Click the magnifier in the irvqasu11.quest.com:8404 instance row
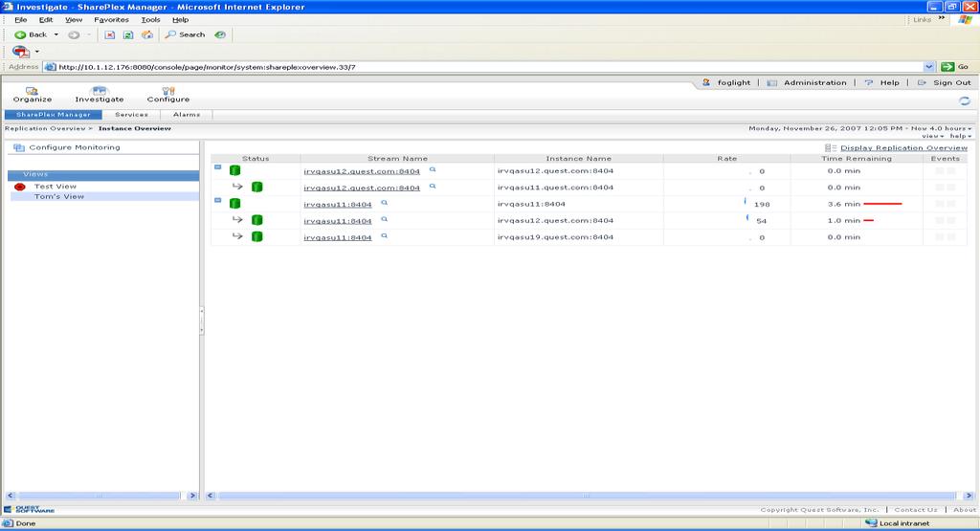Screen dimensions: 980x531 tap(433, 187)
